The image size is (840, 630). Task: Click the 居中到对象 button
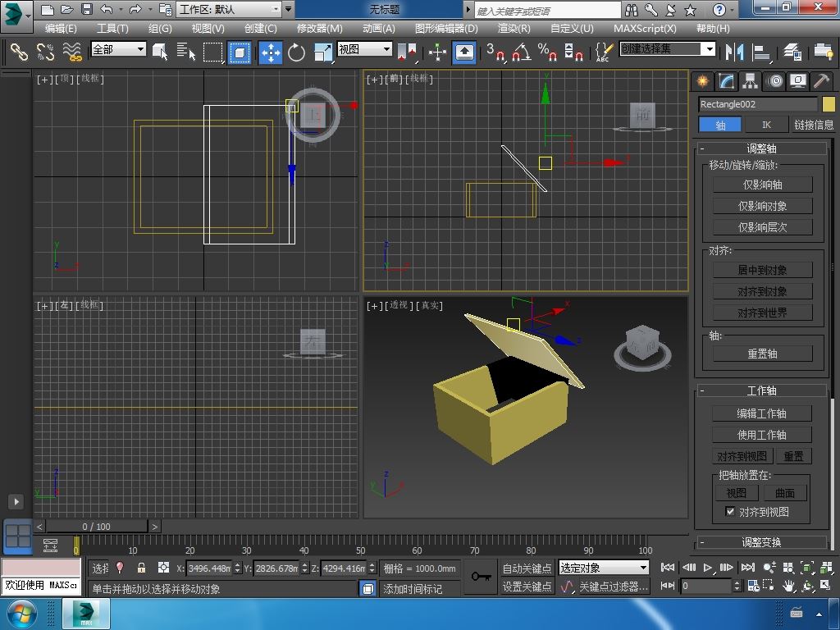point(762,270)
